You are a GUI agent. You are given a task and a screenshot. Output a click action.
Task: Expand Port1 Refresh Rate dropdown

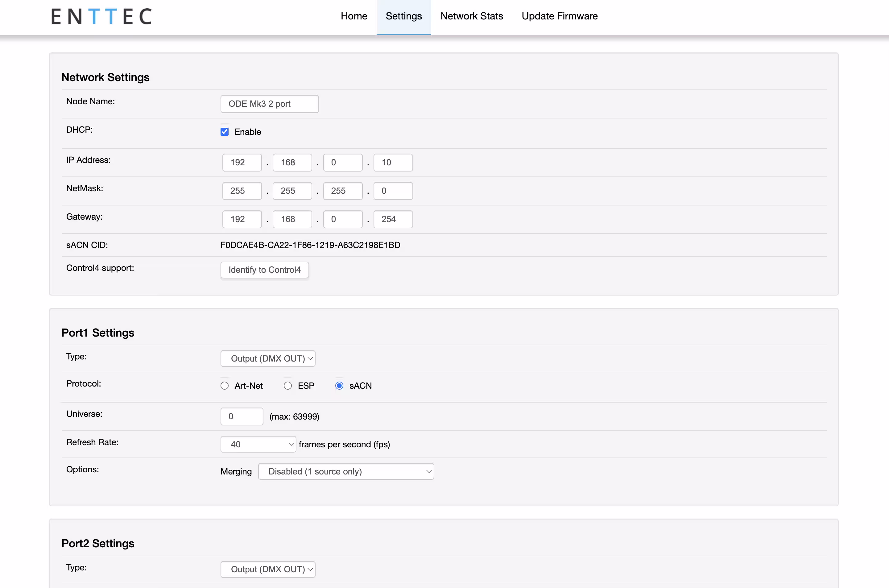coord(258,444)
